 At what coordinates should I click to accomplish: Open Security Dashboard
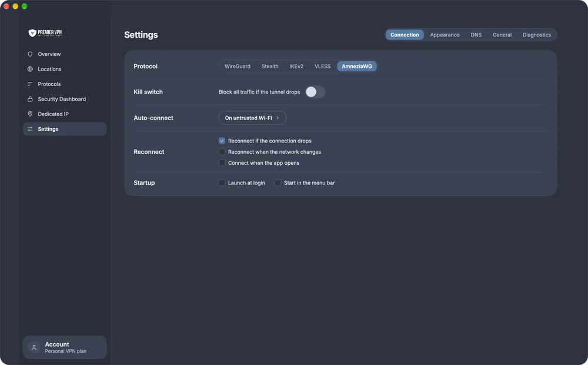point(65,99)
